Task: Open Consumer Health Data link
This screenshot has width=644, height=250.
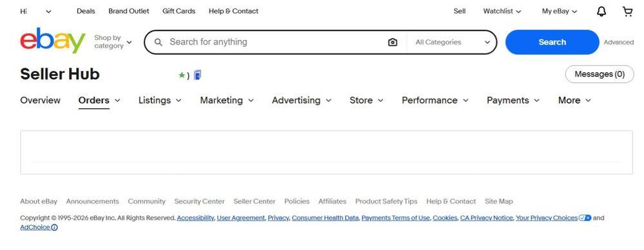Action: [x=325, y=218]
